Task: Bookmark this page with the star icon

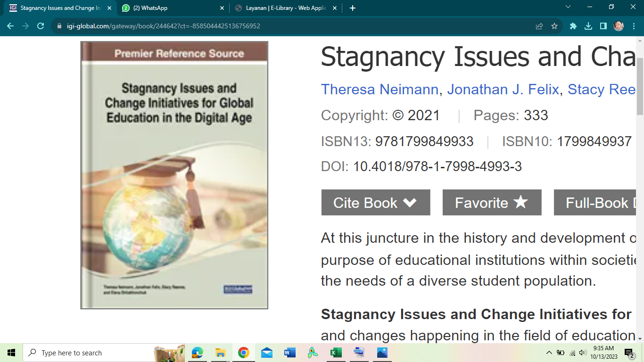Action: [554, 26]
